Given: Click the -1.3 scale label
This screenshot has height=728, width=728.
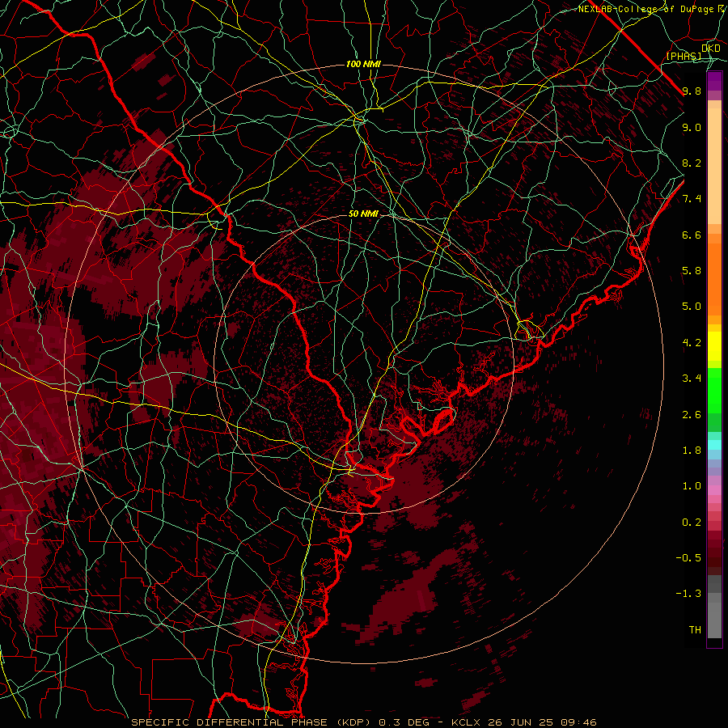Looking at the screenshot, I should (x=688, y=594).
